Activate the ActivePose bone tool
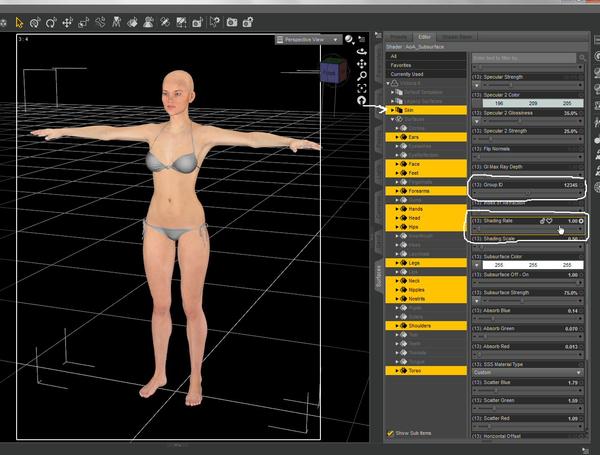600x455 pixels. pos(100,23)
